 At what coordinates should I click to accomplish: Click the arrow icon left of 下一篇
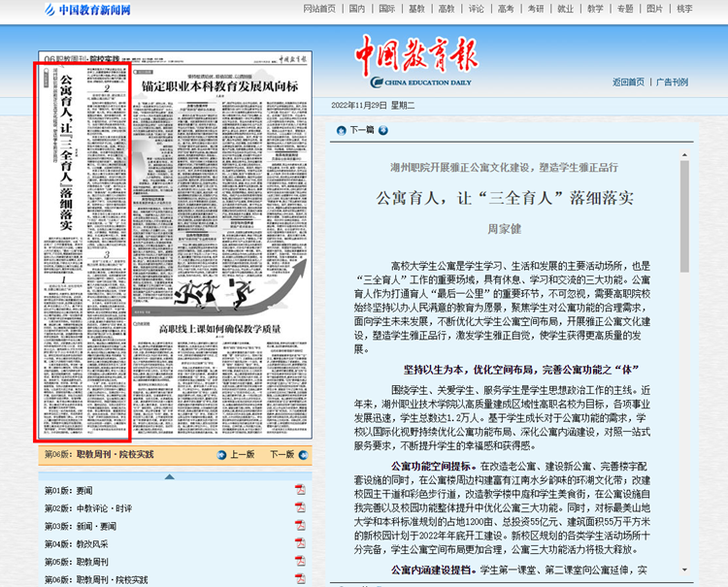pos(342,130)
